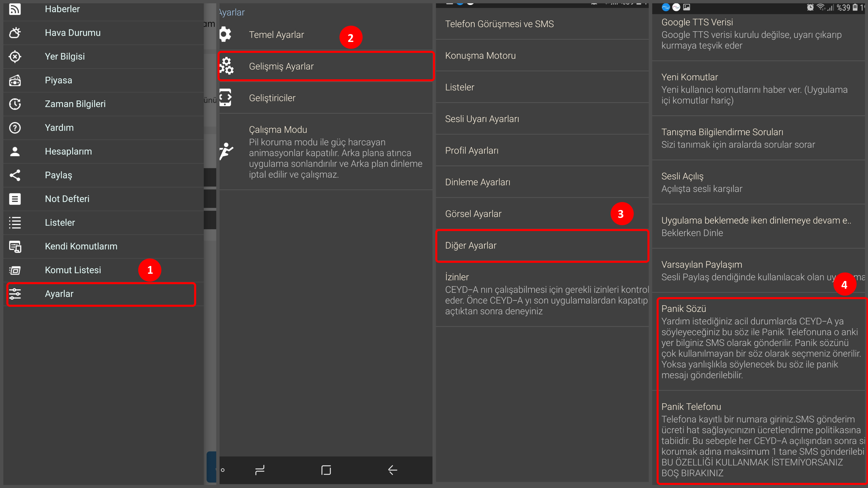Viewport: 868px width, 488px height.
Task: Open Sesli Uyarı Ayarları
Action: 542,119
